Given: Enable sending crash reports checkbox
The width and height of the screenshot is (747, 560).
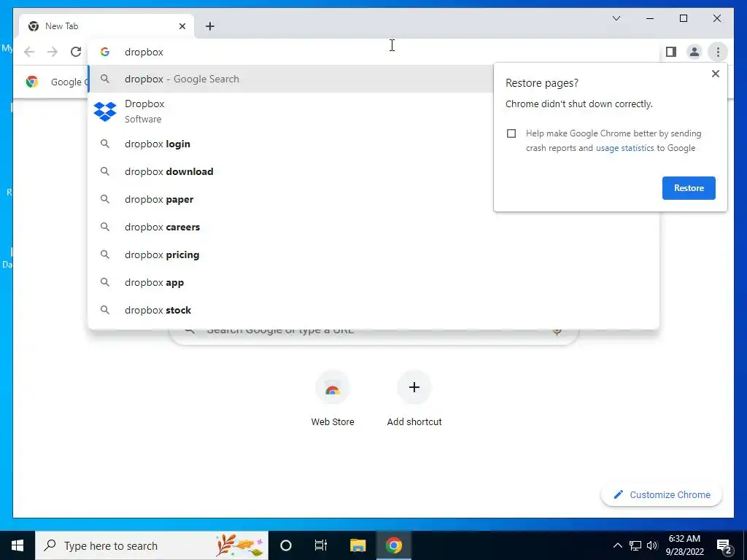Looking at the screenshot, I should (x=511, y=133).
